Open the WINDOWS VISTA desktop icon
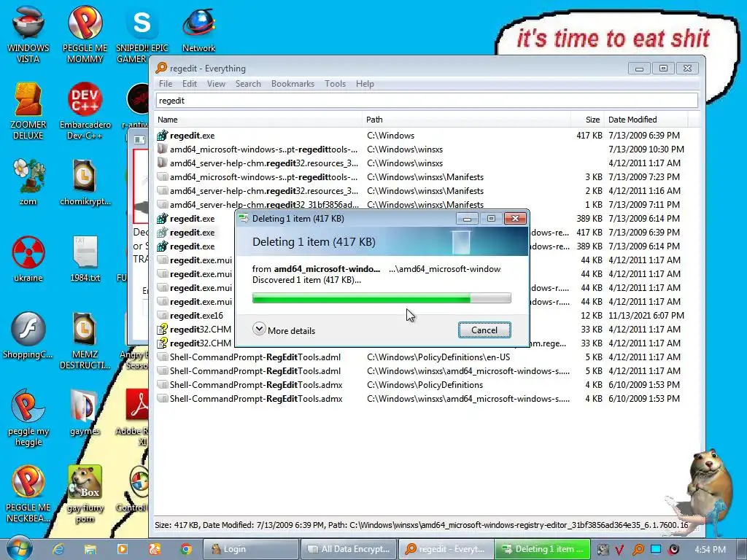The width and height of the screenshot is (747, 560). point(28,35)
